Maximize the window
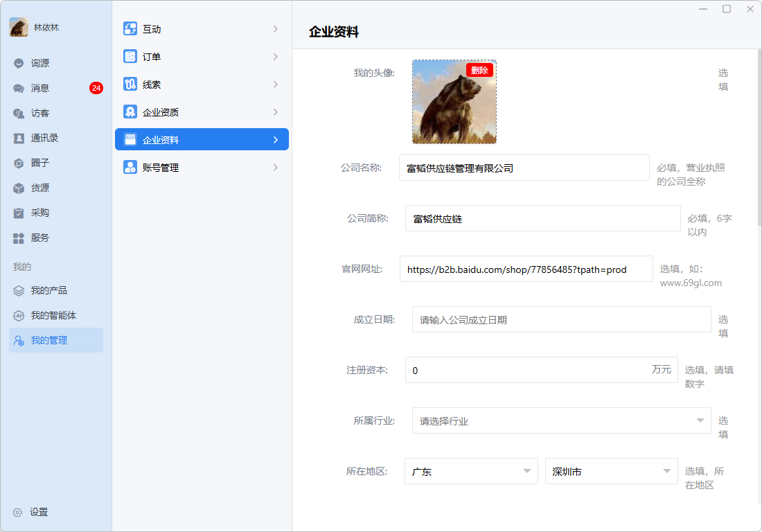 727,9
